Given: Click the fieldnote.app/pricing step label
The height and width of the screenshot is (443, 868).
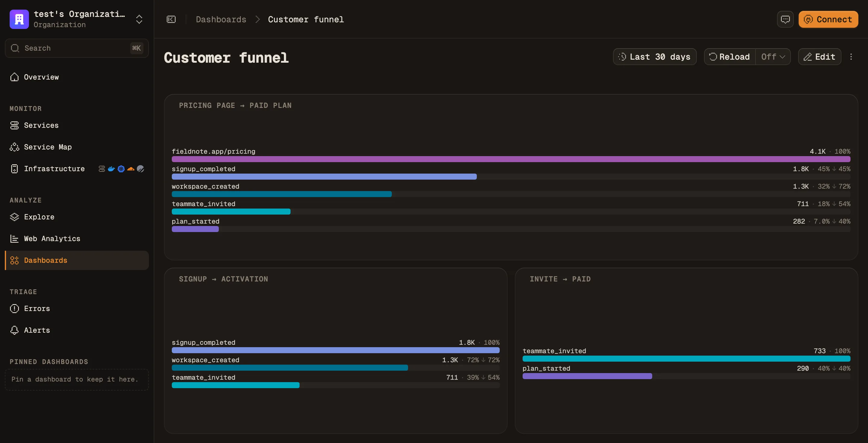Looking at the screenshot, I should pos(214,151).
